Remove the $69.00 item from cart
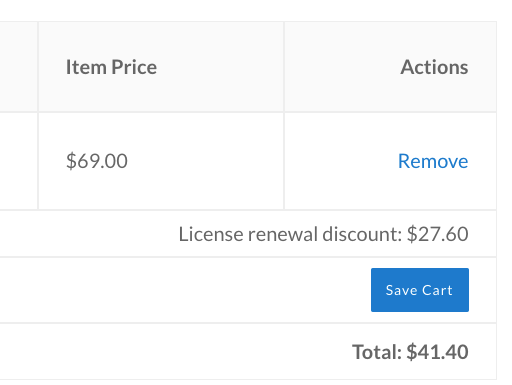Image resolution: width=512 pixels, height=385 pixels. click(x=433, y=161)
